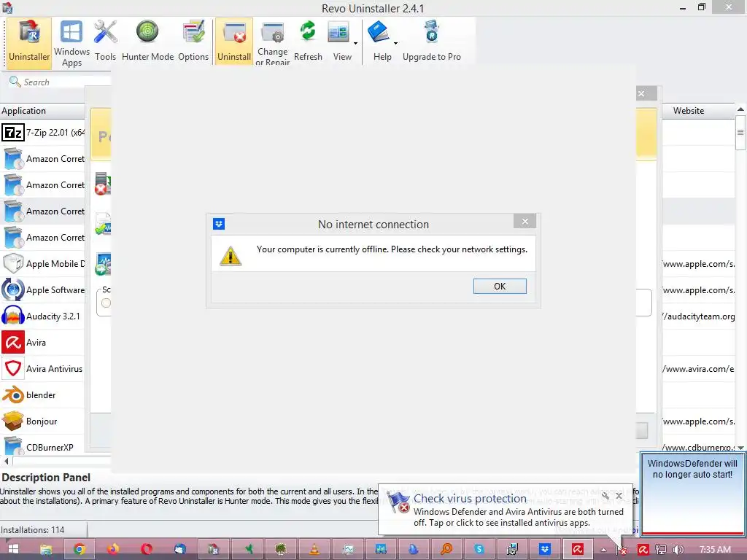Dismiss the Check virus protection notification
The width and height of the screenshot is (747, 560).
tap(619, 496)
